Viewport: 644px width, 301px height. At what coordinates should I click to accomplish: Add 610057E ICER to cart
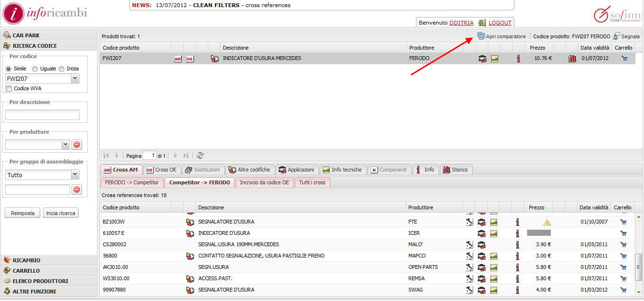[623, 233]
